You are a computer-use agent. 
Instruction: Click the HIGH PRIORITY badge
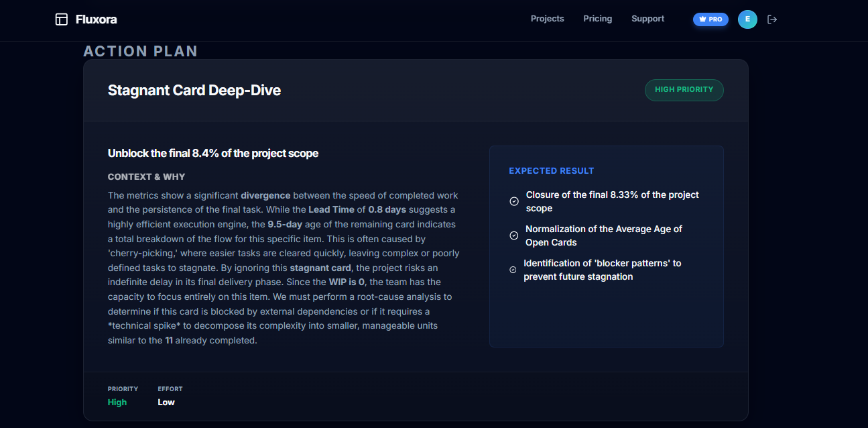pos(684,90)
